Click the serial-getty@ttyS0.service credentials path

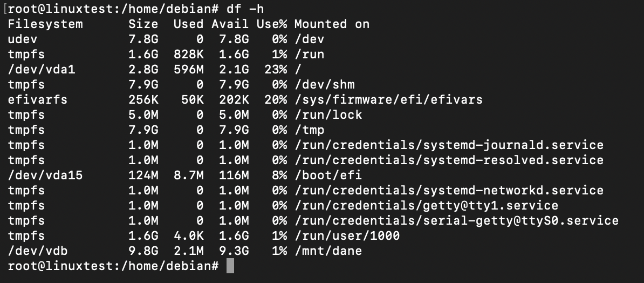[456, 221]
